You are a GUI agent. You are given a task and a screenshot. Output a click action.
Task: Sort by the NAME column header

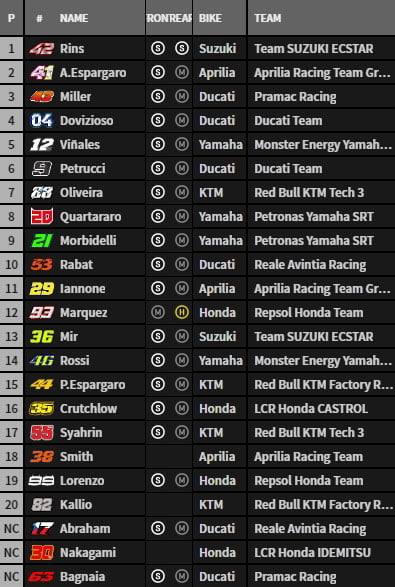pos(74,18)
